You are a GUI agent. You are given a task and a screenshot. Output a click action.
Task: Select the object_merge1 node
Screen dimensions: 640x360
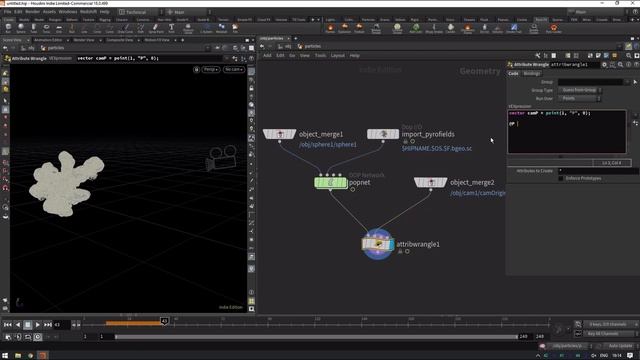click(x=280, y=134)
